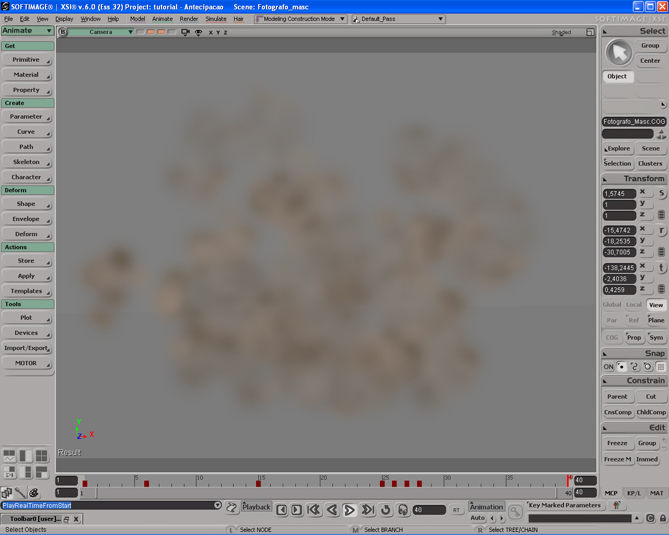
Task: Toggle the Sym symmetry button
Action: tap(655, 337)
